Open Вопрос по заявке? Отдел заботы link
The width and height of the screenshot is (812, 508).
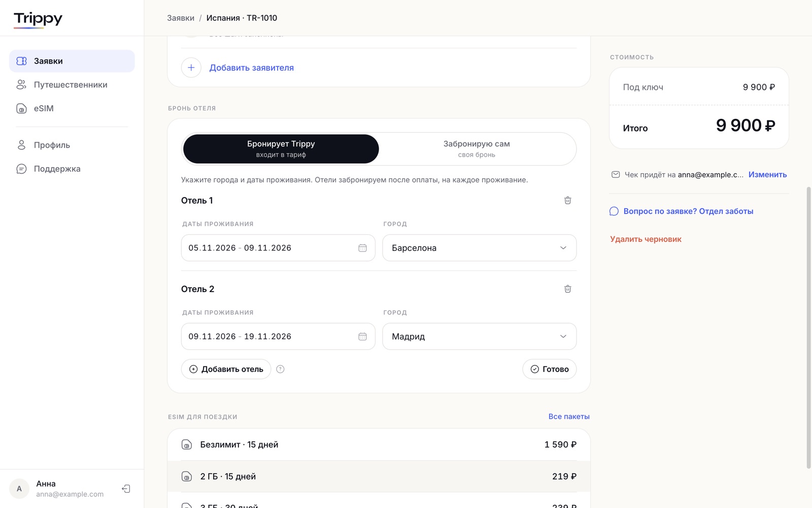pos(688,211)
